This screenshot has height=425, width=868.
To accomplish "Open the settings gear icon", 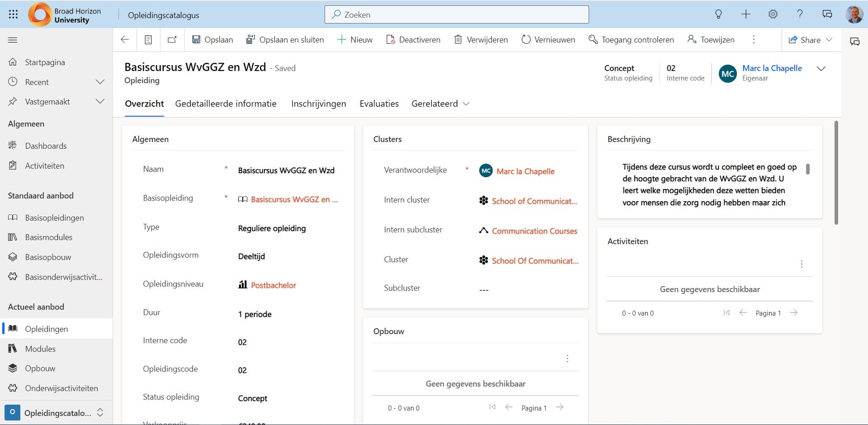I will point(773,14).
